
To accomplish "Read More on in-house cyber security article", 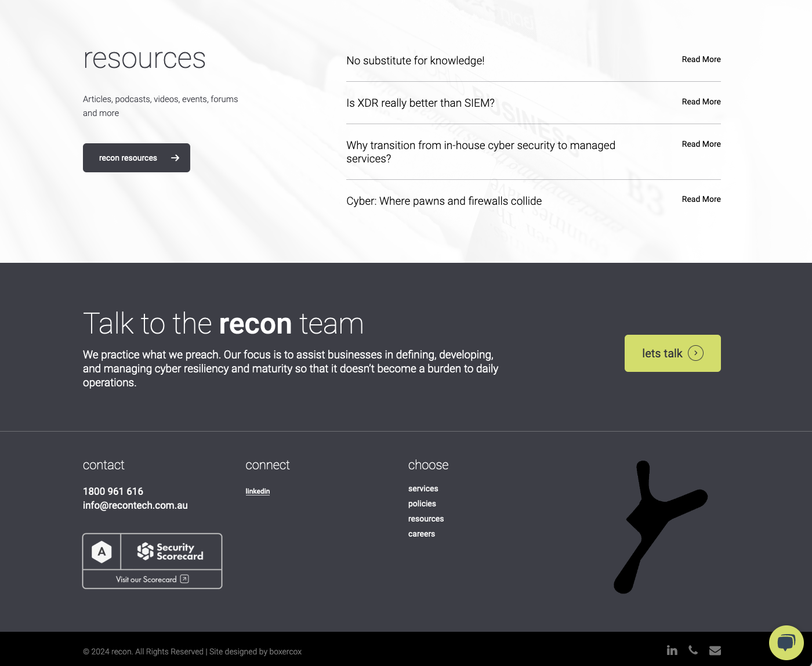I will coord(701,144).
